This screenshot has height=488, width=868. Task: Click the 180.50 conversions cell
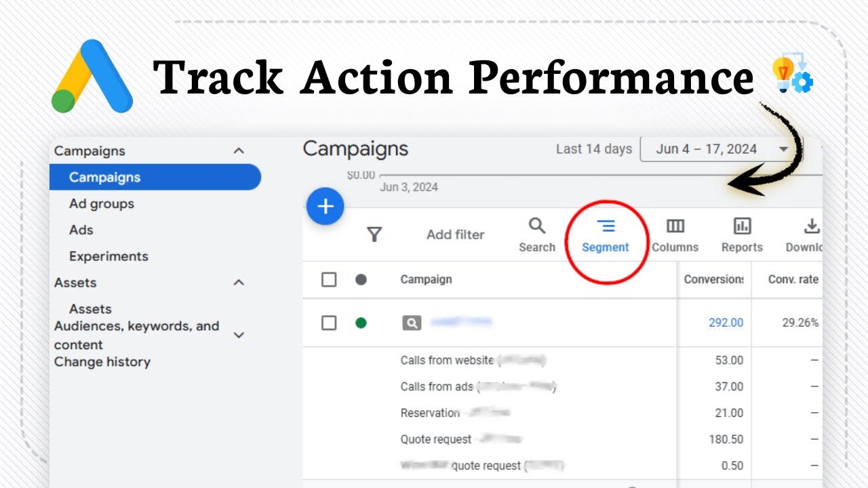pos(726,439)
